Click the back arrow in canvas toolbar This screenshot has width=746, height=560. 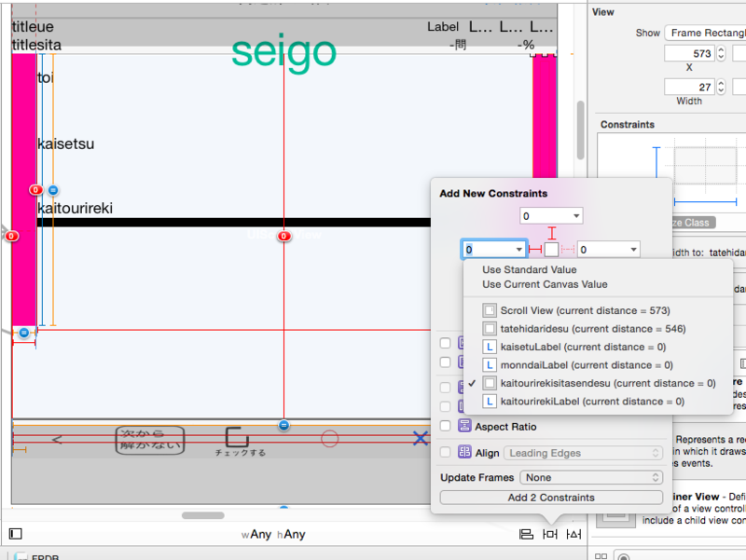pyautogui.click(x=57, y=439)
